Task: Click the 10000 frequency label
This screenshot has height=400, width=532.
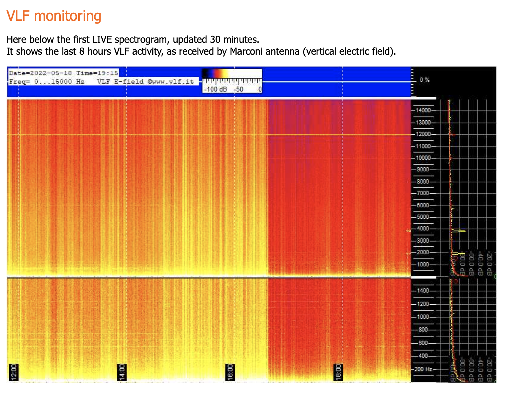Action: [423, 158]
